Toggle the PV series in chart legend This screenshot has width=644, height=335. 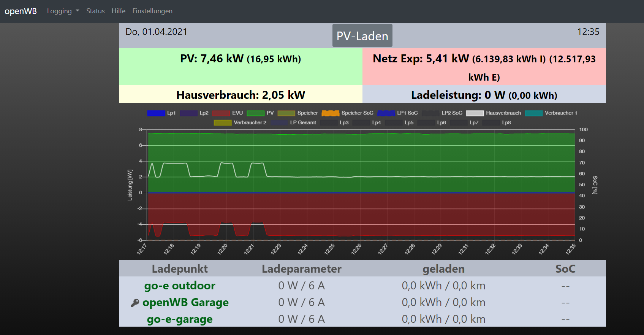point(260,113)
